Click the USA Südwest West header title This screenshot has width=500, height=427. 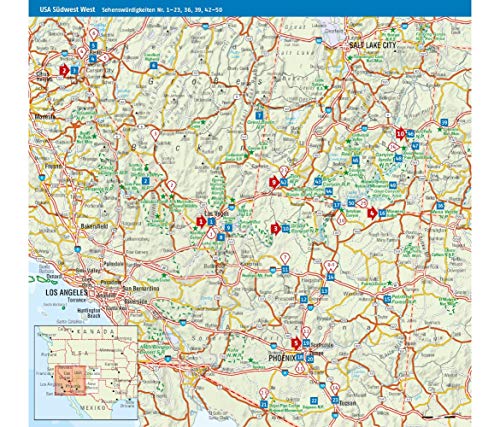coord(67,10)
